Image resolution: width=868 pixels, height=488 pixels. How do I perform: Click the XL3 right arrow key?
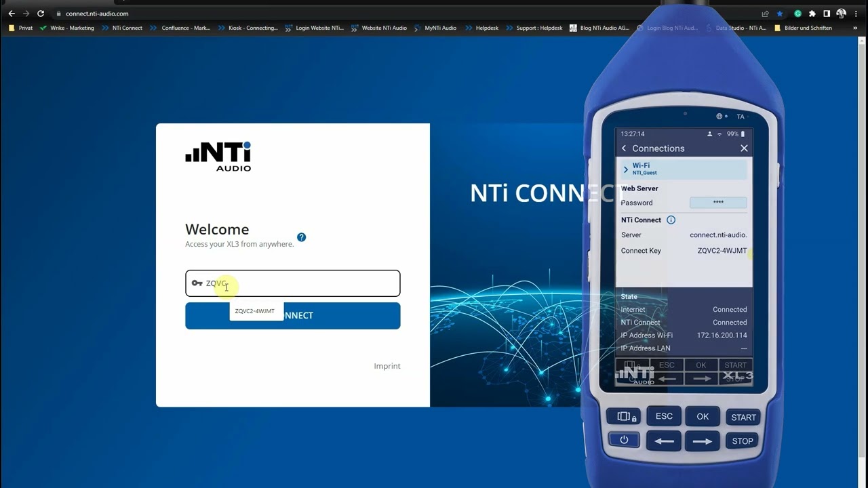tap(703, 441)
